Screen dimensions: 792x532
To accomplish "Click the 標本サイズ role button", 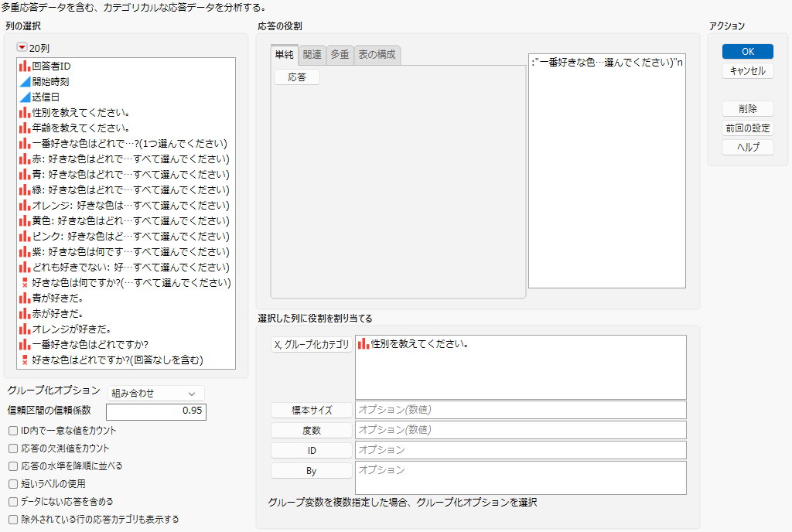I will point(312,411).
